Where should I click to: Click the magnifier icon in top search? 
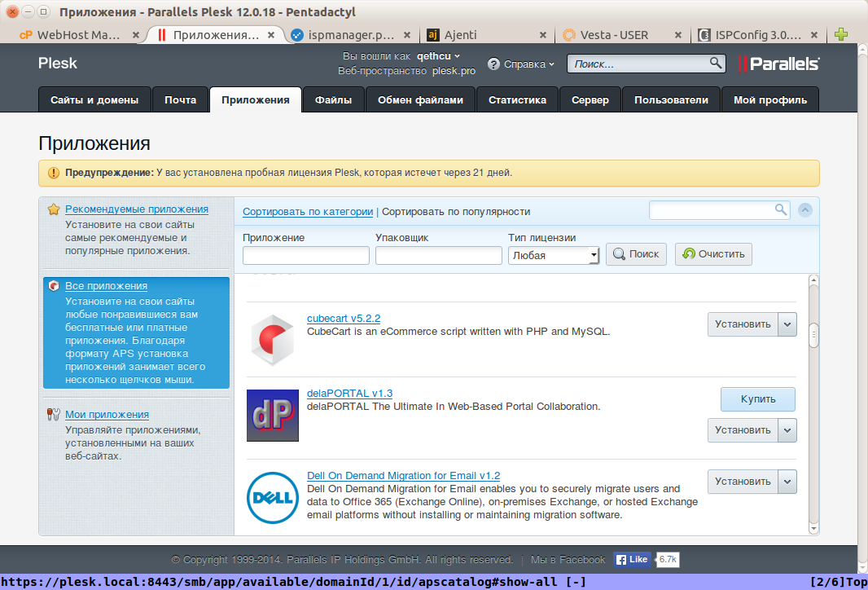click(x=716, y=63)
